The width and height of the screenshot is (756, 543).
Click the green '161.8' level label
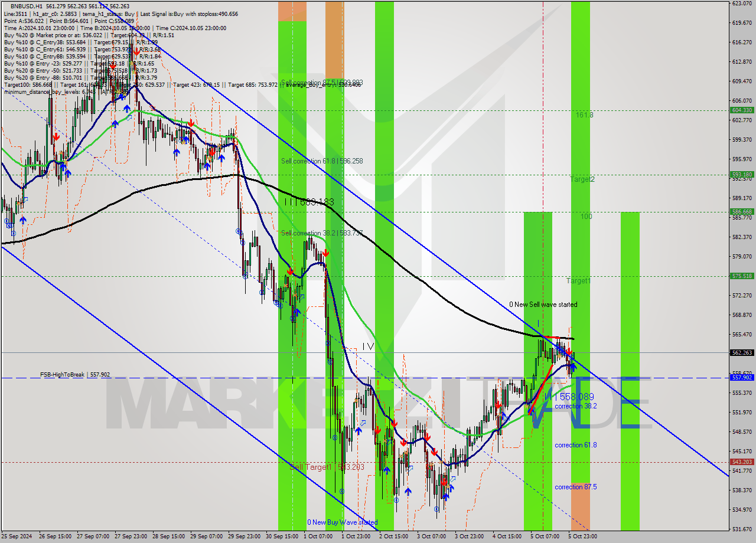point(585,115)
